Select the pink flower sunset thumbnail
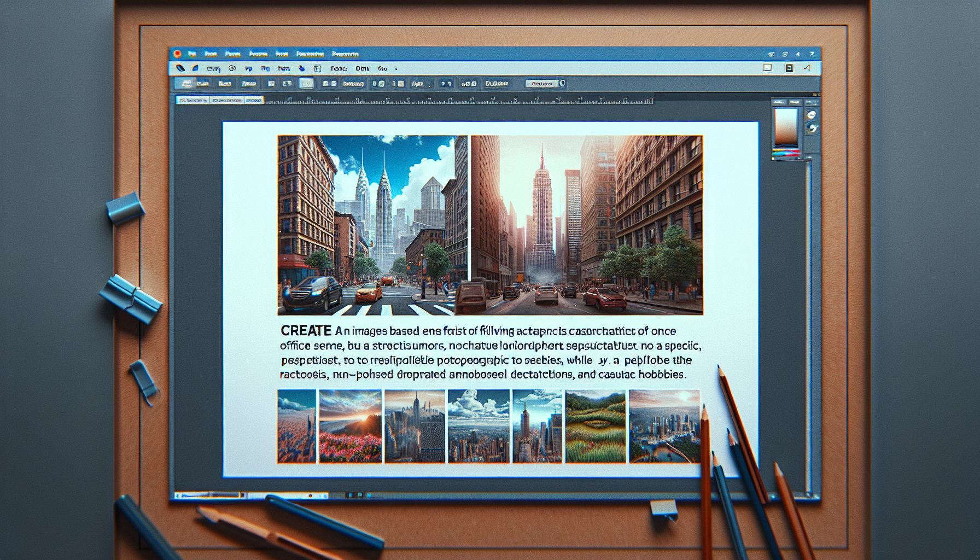The height and width of the screenshot is (560, 980). [x=350, y=426]
